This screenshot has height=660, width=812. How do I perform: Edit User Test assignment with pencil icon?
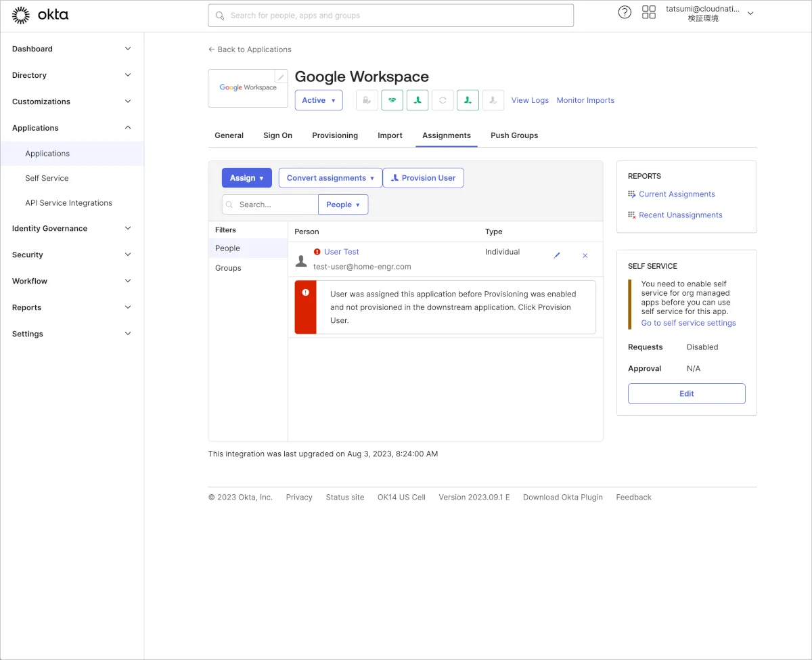[557, 255]
